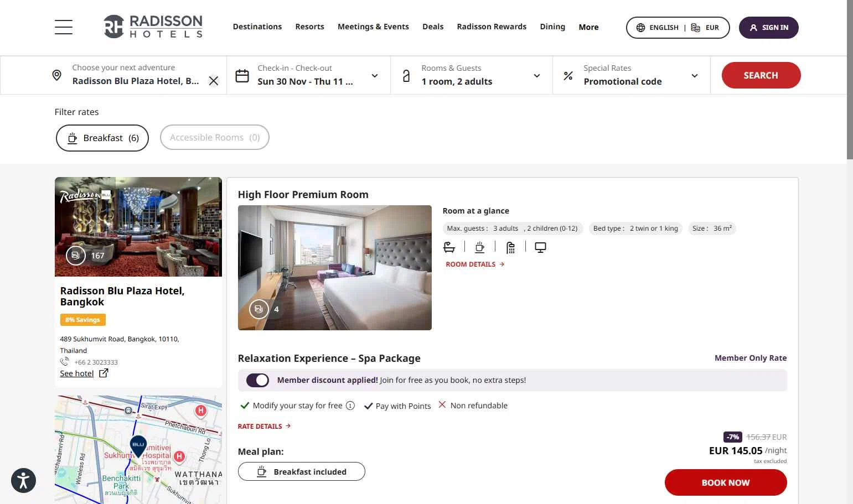The height and width of the screenshot is (504, 853).
Task: Open Deals page
Action: click(433, 27)
